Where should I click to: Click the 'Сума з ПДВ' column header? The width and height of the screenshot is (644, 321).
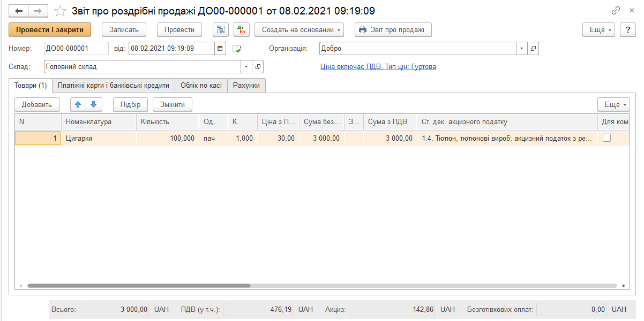390,122
